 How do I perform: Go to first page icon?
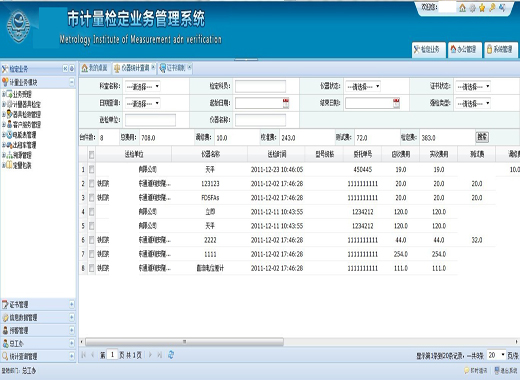[84, 355]
